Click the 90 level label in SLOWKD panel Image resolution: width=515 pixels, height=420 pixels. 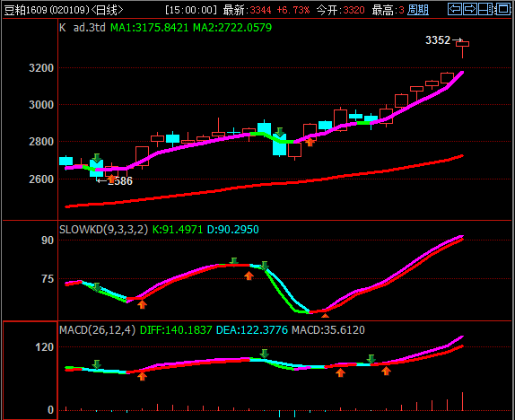coord(48,241)
